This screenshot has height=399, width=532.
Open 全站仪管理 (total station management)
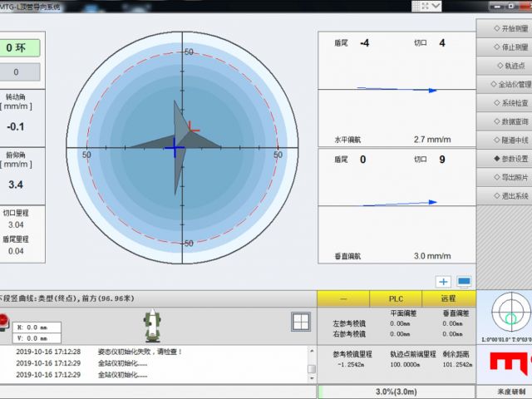[505, 84]
